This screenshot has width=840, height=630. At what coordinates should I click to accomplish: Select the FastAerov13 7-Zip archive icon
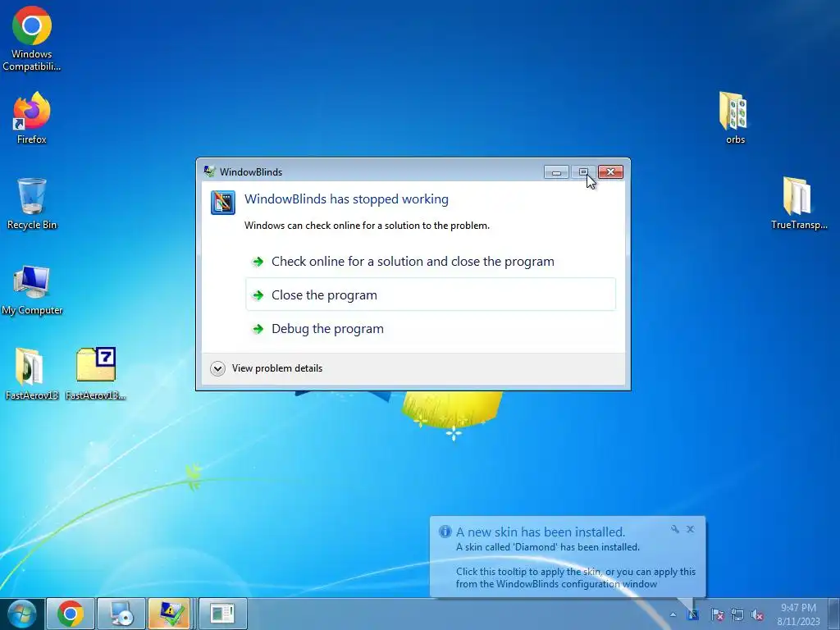point(96,373)
